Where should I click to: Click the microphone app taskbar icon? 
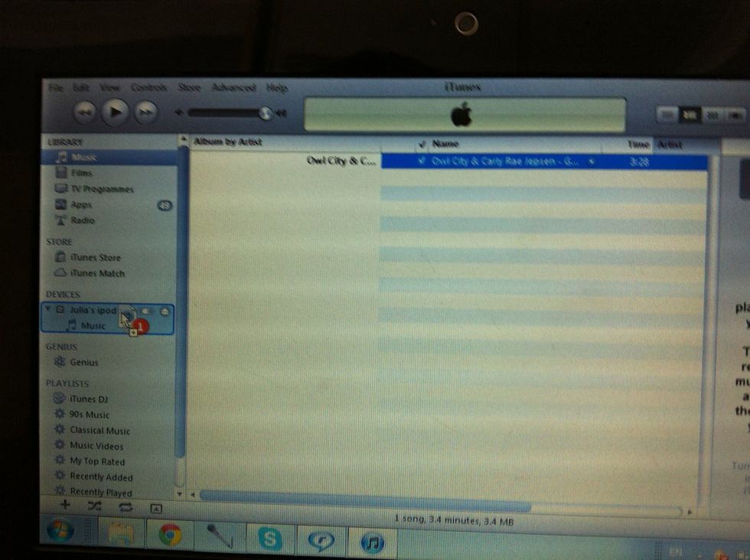tap(220, 536)
